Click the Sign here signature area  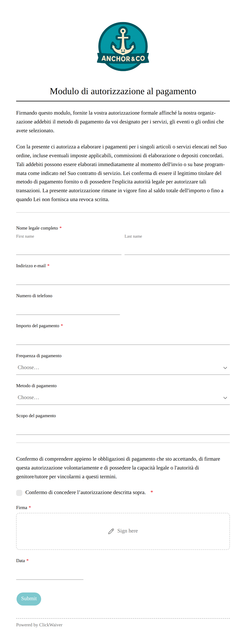click(x=123, y=531)
